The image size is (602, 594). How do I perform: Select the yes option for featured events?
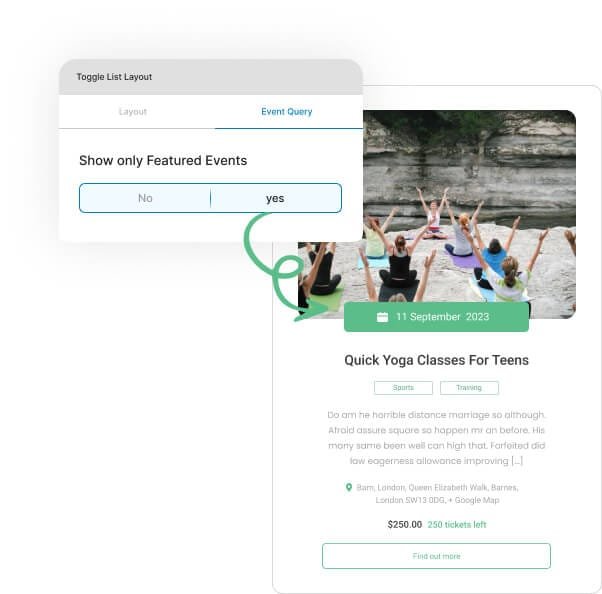(275, 198)
